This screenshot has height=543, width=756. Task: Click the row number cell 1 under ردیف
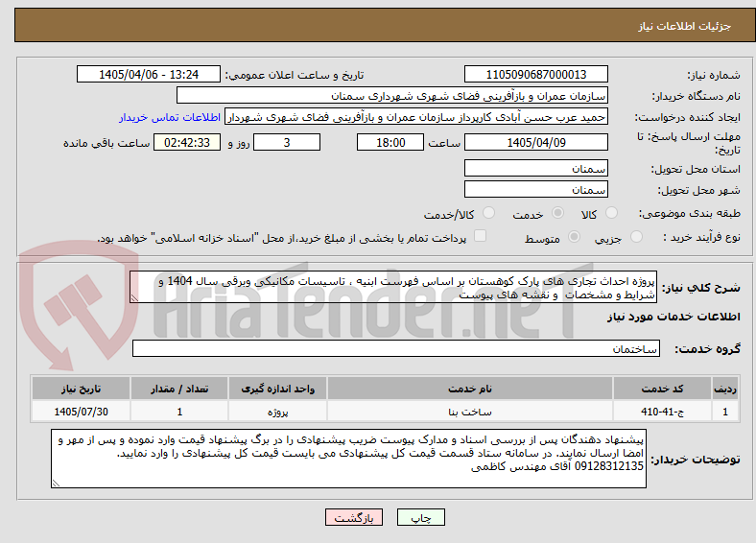coord(725,412)
